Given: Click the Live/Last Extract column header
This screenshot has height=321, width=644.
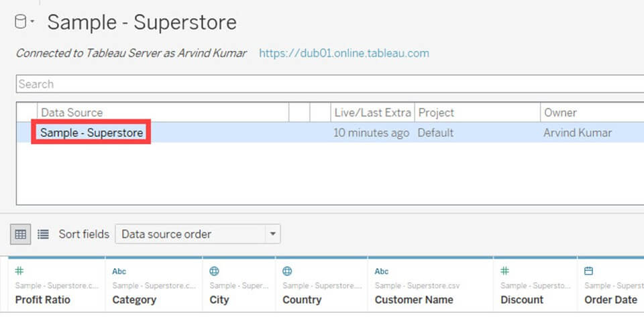Looking at the screenshot, I should click(372, 113).
